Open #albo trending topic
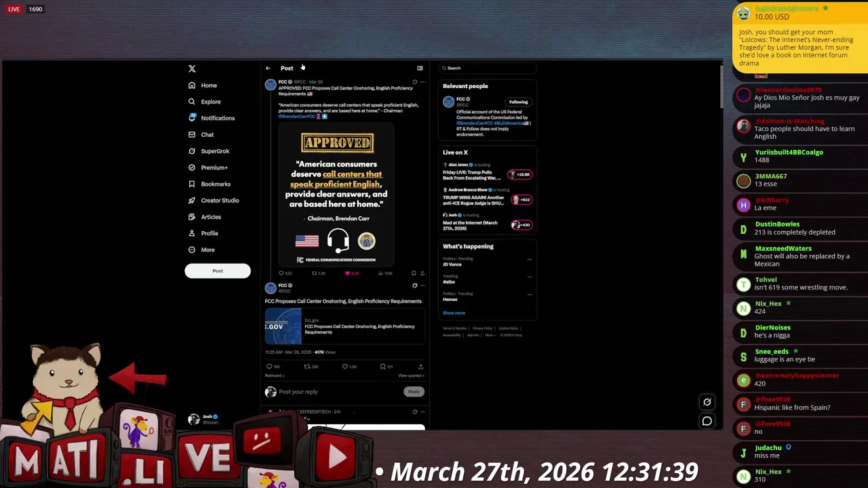Screen dimensions: 868x488 (x=449, y=282)
